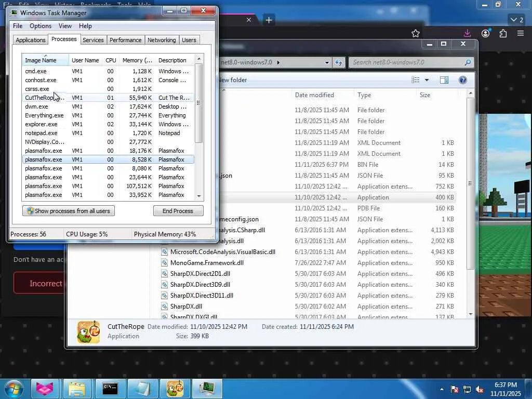
Task: Sort by Type column header
Action: (364, 95)
